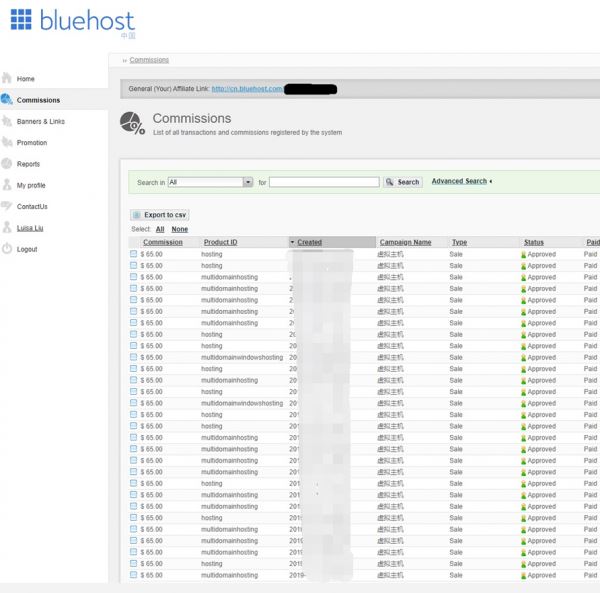The width and height of the screenshot is (600, 593).
Task: Tick the checkbox of the topmost hosting row
Action: pos(133,254)
